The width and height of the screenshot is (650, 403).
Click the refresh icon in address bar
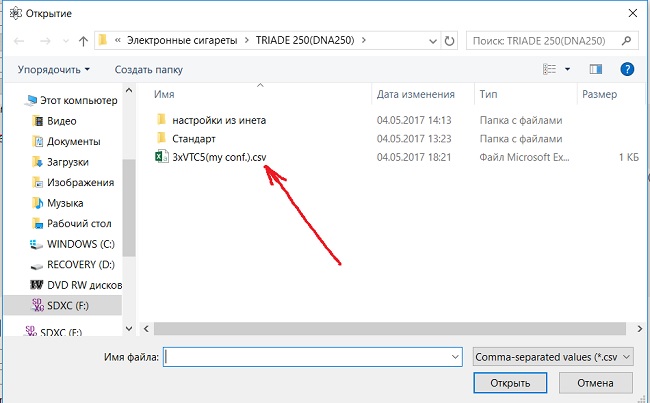(x=450, y=41)
